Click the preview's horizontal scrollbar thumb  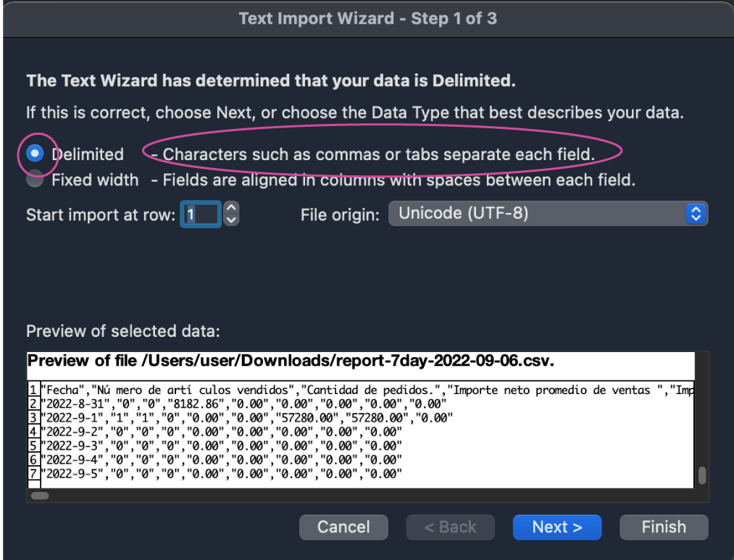coord(40,496)
